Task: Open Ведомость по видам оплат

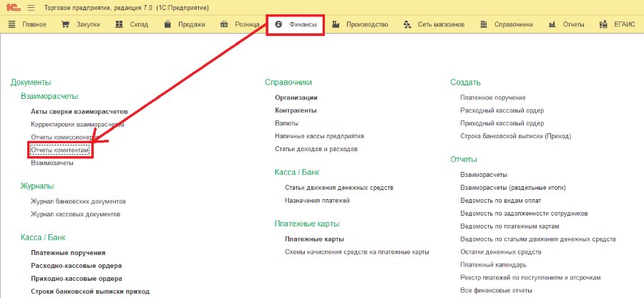Action: 501,201
